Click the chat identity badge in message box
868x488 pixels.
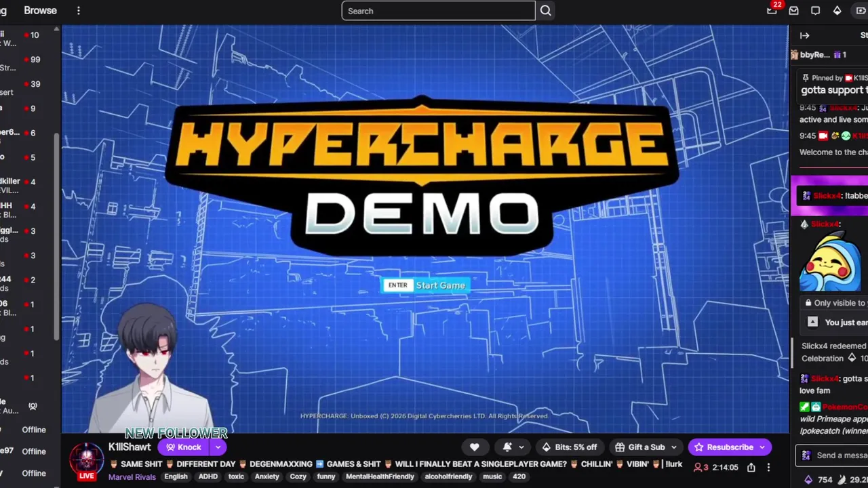806,455
